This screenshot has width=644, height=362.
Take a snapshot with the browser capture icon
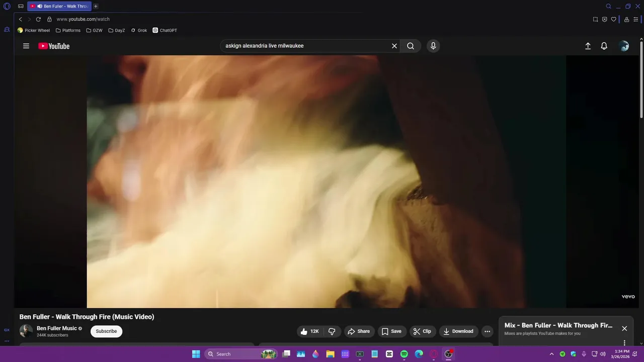[x=595, y=19]
